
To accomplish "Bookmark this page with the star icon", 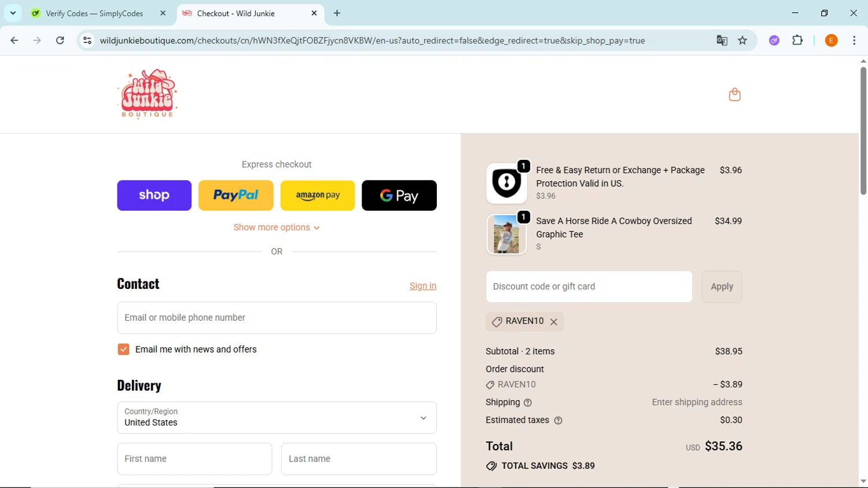I will click(742, 41).
